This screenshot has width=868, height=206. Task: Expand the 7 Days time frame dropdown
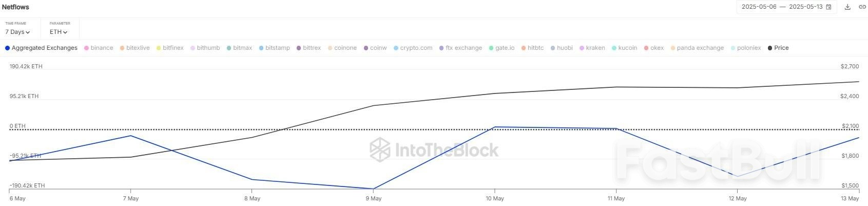[x=17, y=32]
